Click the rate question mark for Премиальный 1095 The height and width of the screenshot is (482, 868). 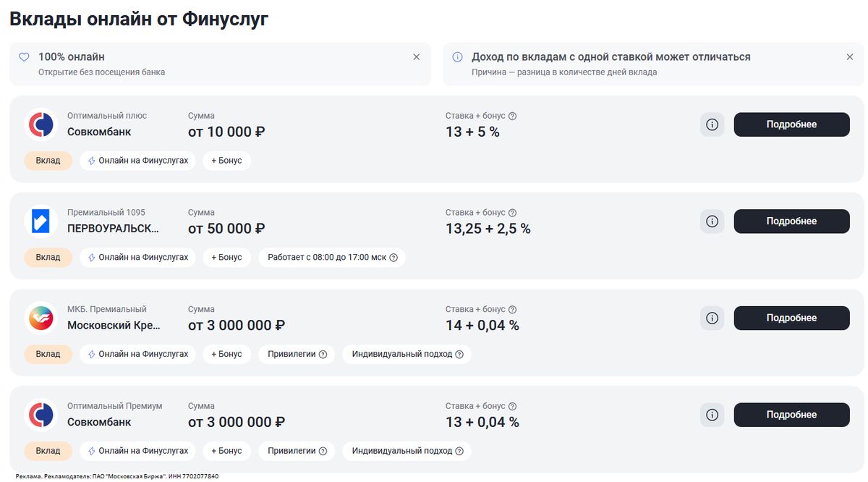pyautogui.click(x=513, y=213)
